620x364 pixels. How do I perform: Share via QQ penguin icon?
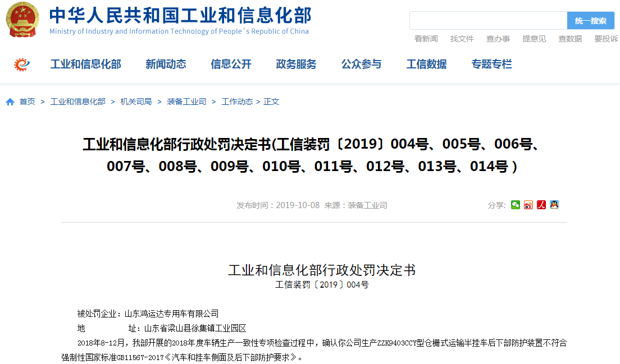pyautogui.click(x=554, y=205)
